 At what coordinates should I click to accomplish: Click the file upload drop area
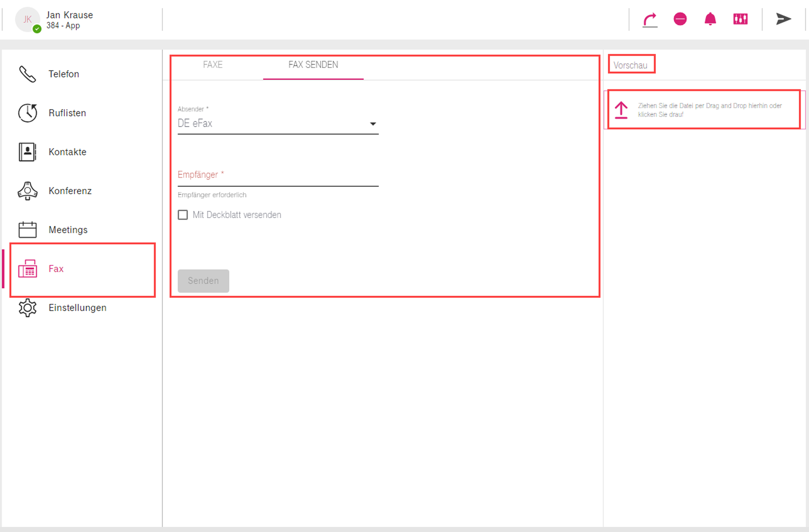(x=704, y=110)
